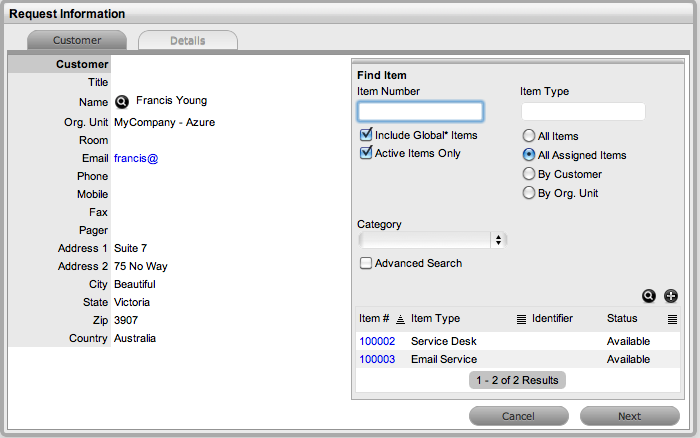The width and height of the screenshot is (700, 438).
Task: Switch to the Details tab
Action: point(187,41)
